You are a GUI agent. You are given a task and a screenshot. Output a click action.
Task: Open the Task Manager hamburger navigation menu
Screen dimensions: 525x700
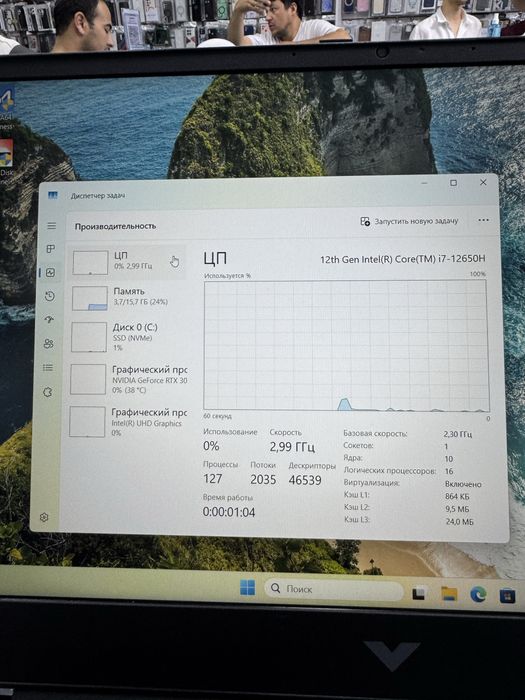(52, 226)
